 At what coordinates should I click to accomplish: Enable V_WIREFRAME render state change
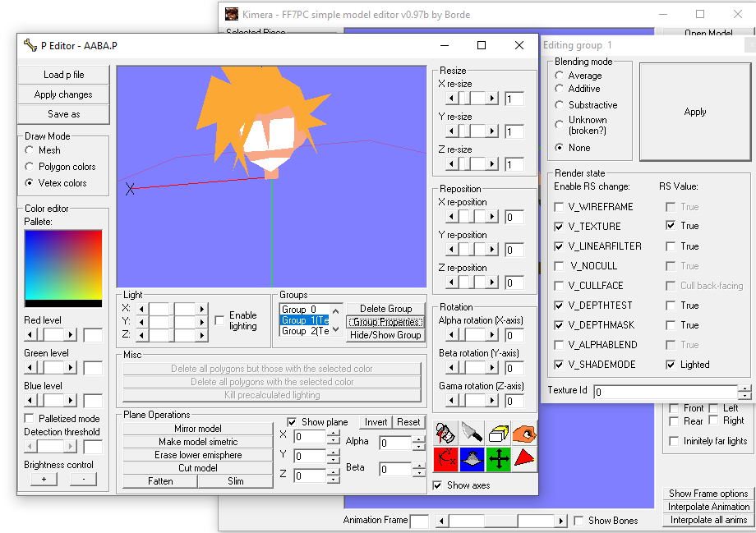pos(559,207)
